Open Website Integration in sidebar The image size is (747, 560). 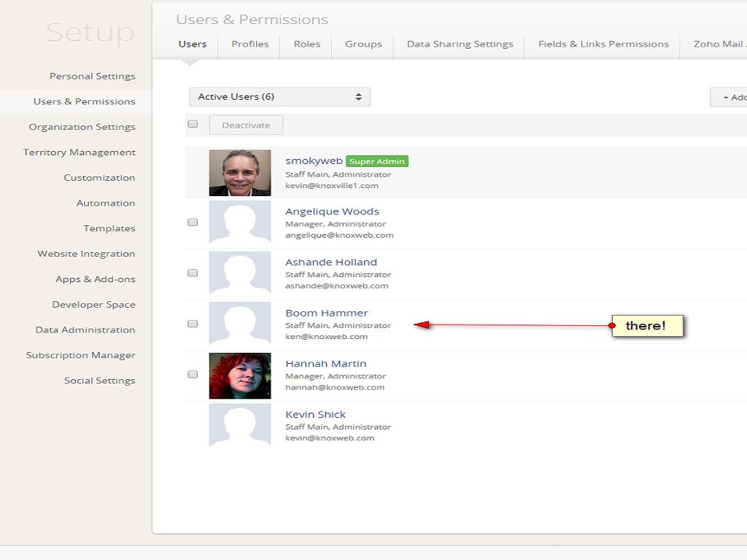coord(86,254)
